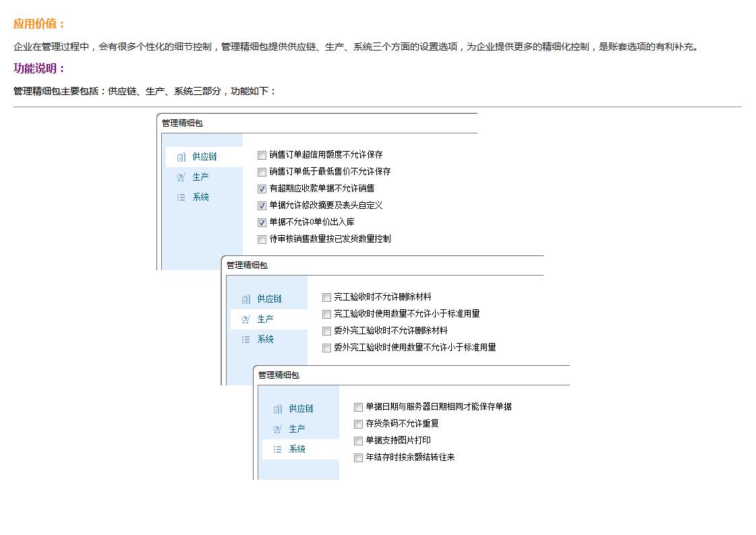Screen dimensions: 756x535
Task: Select 生产 label in bottom panel
Action: 297,429
